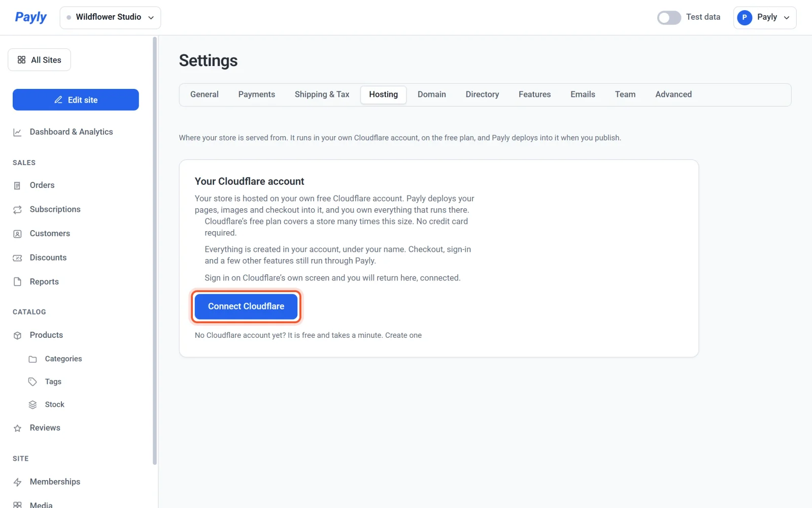Open All Sites

point(39,60)
